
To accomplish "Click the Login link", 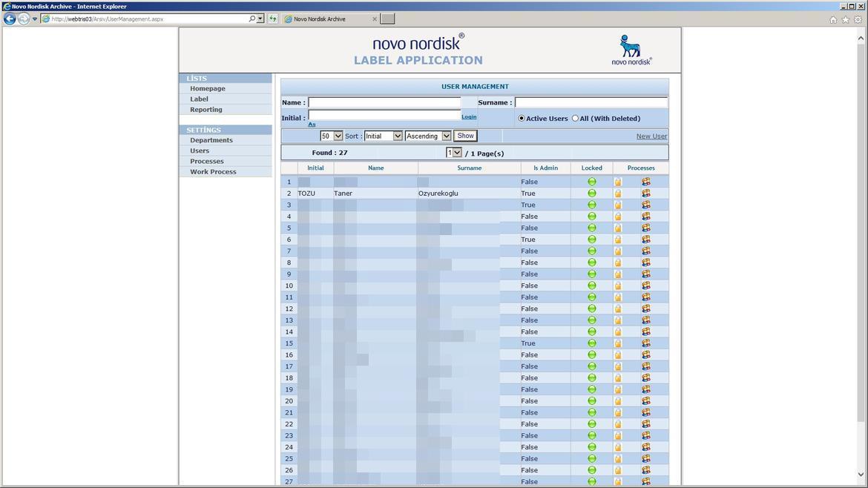I will coord(469,116).
